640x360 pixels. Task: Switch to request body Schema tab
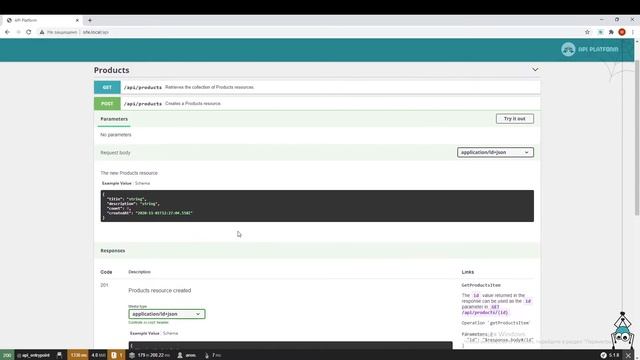142,183
